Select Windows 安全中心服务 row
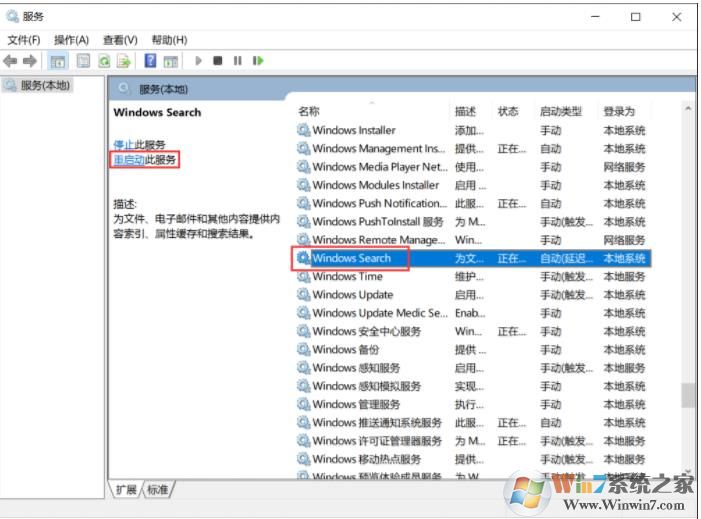Viewport: 701px width, 519px height. click(472, 331)
